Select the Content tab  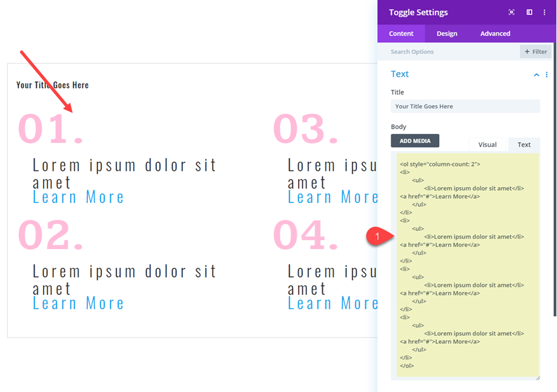401,34
